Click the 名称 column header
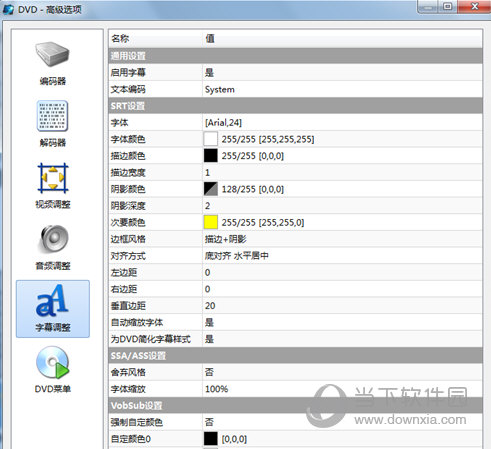The image size is (491, 449). coord(120,38)
